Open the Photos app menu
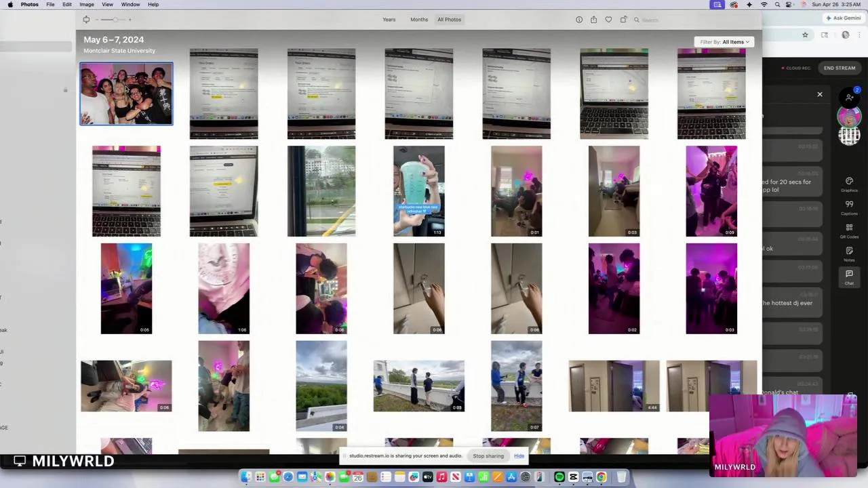The width and height of the screenshot is (868, 488). 29,5
